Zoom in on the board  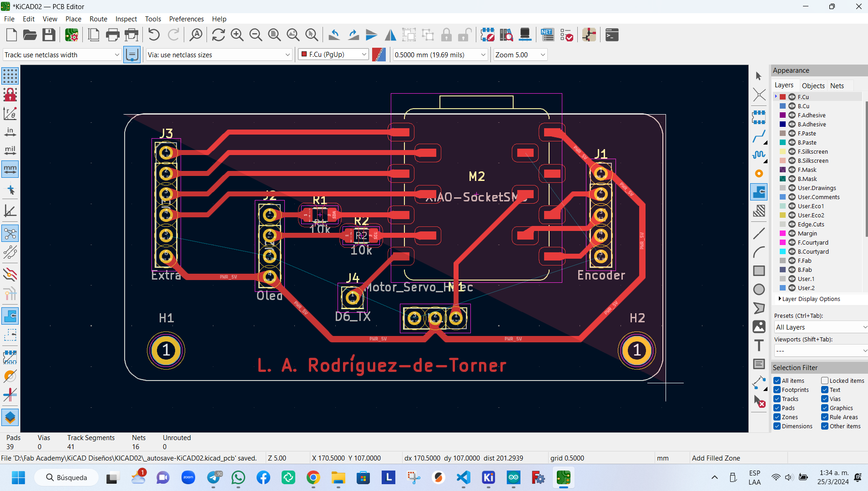237,35
